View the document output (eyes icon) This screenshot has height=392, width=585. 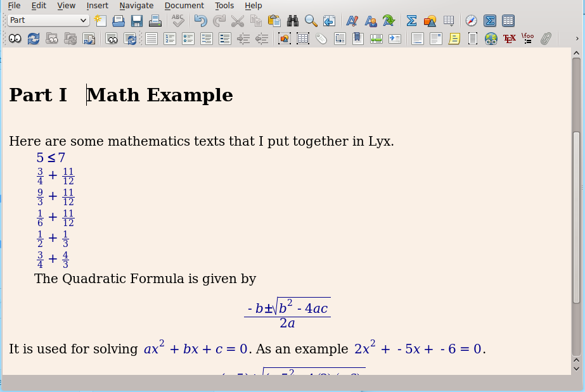coord(15,39)
